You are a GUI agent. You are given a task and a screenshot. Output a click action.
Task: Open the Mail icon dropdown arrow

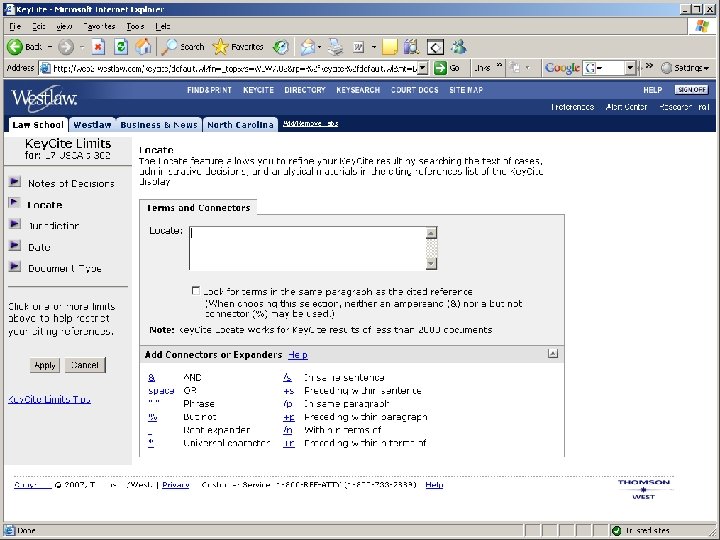[x=320, y=46]
